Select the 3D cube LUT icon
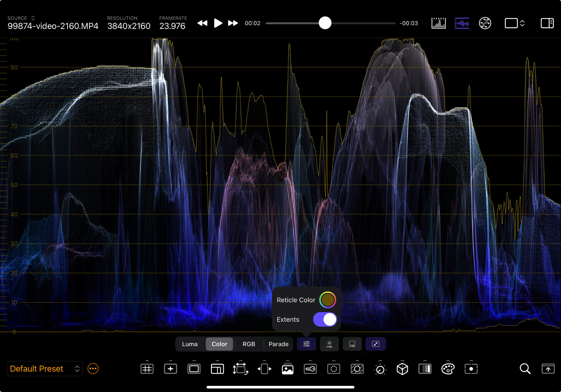The image size is (561, 392). 402,369
